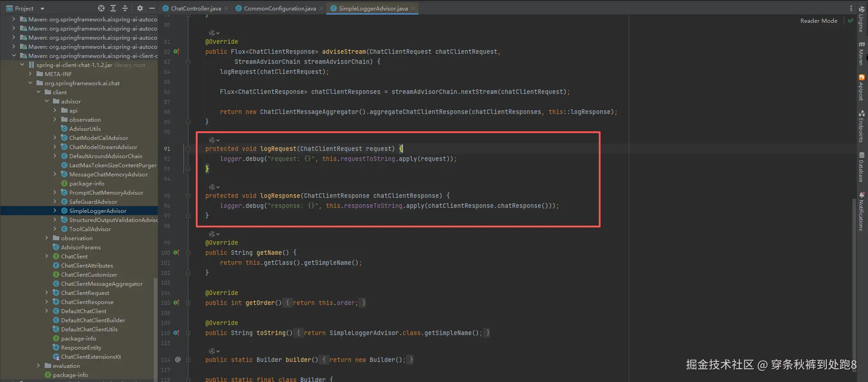The width and height of the screenshot is (868, 382).
Task: Switch to CommonConfiguration.java tab
Action: 280,8
